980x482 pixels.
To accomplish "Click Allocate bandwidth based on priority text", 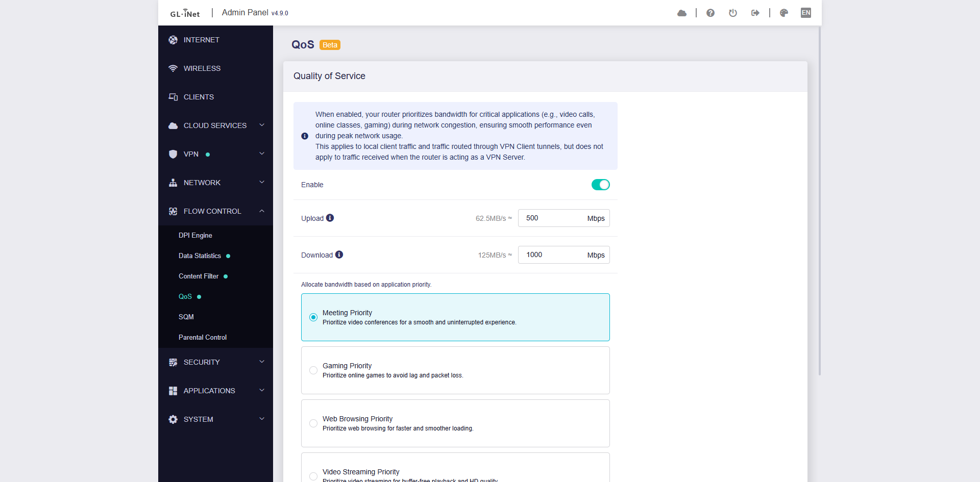I will 366,285.
